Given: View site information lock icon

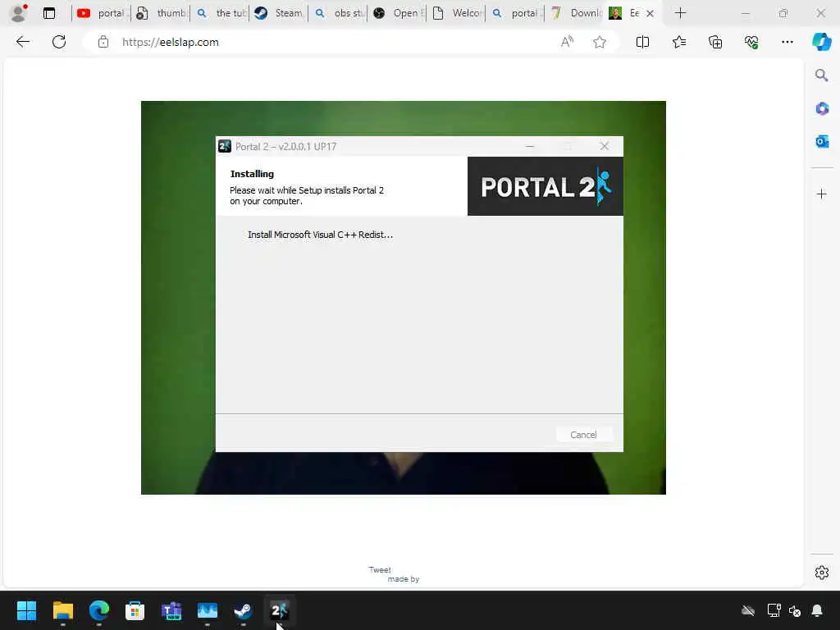Looking at the screenshot, I should 103,42.
